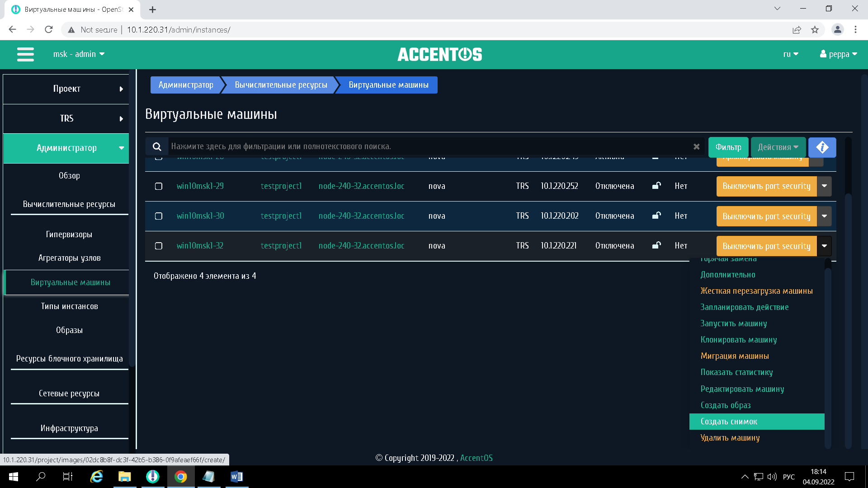The image size is (868, 488).
Task: Click Выключить port security for win10msk1-29
Action: coord(766,186)
